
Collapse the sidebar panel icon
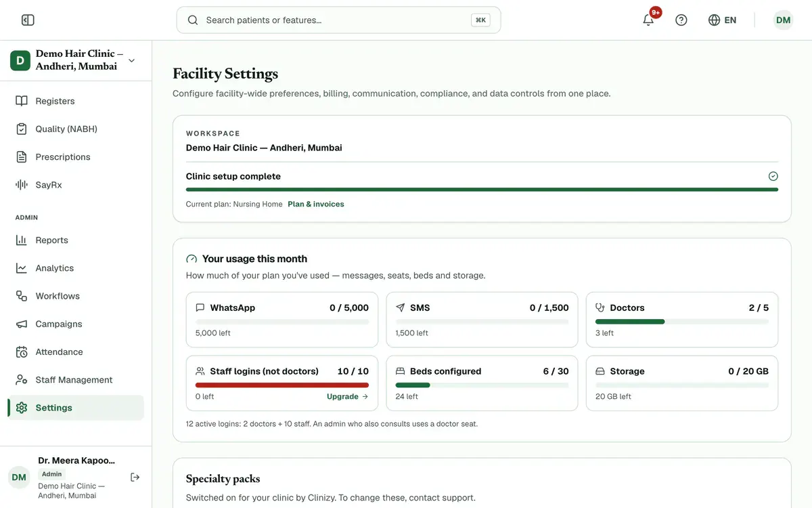(28, 20)
